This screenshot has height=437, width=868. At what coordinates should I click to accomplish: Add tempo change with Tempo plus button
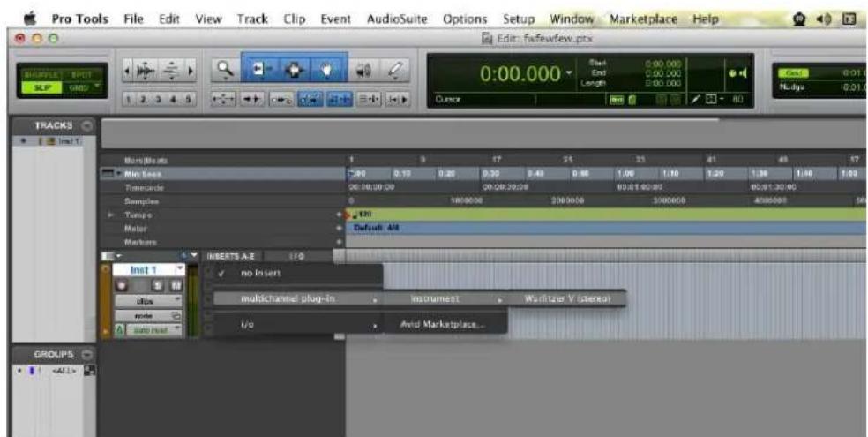[338, 215]
